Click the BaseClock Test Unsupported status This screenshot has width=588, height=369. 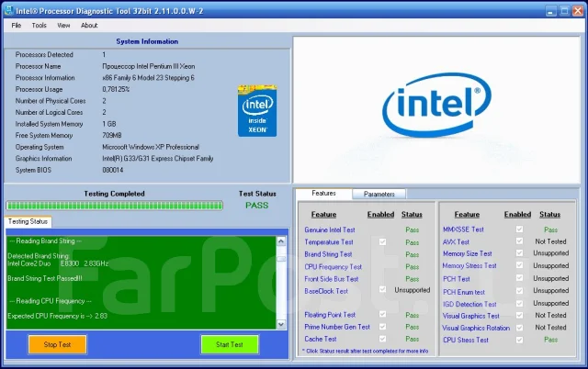tap(413, 290)
